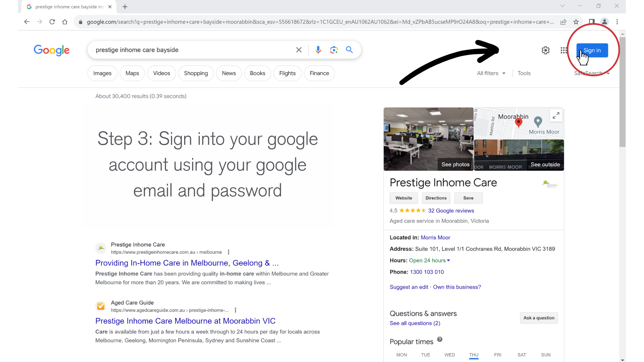
Task: Open the Chrome three-dot menu
Action: click(x=617, y=22)
